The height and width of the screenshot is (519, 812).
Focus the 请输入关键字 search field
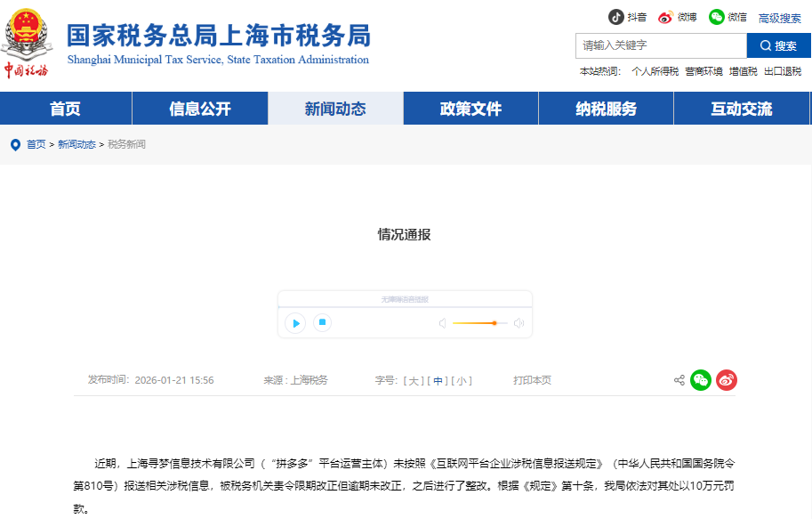662,45
